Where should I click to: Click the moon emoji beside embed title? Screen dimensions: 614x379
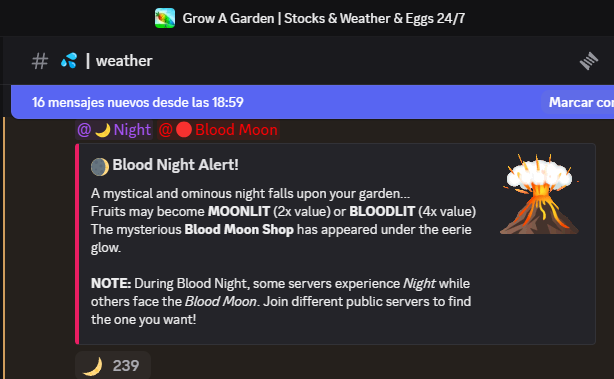(100, 167)
